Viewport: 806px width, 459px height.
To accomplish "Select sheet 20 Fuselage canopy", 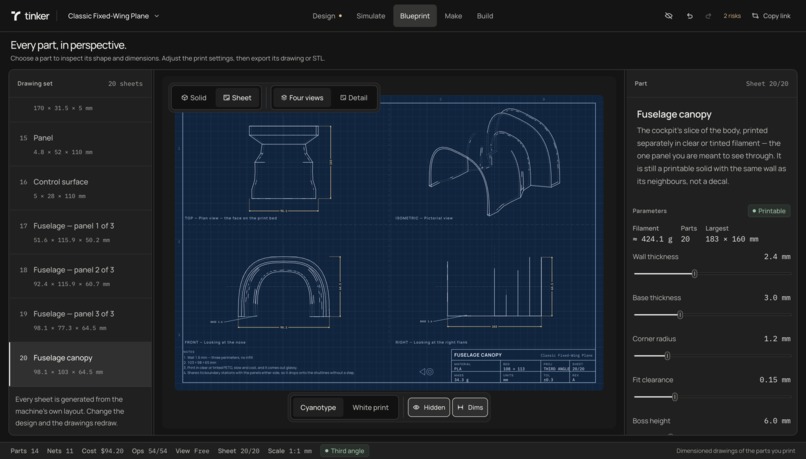I will coord(81,364).
